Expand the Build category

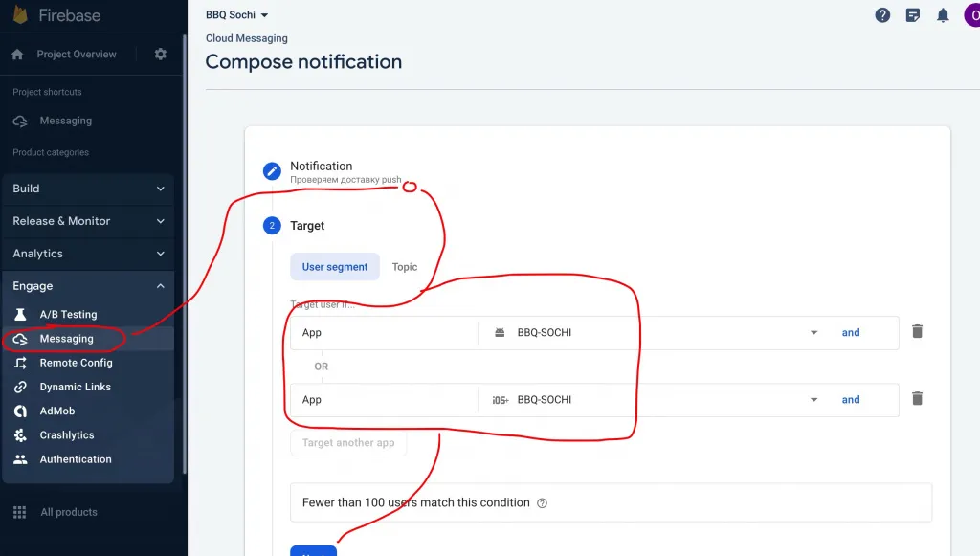point(87,189)
